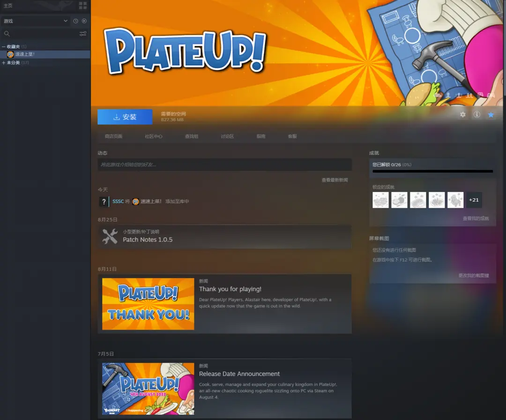Viewport: 506px width, 420px height.
Task: Click the locked achievement with bread and knife
Action: 400,200
